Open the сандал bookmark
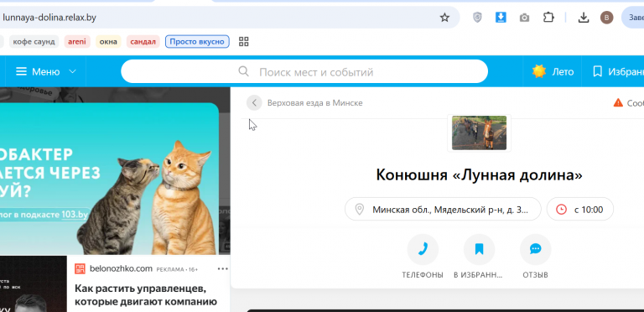The width and height of the screenshot is (644, 312). coord(143,41)
